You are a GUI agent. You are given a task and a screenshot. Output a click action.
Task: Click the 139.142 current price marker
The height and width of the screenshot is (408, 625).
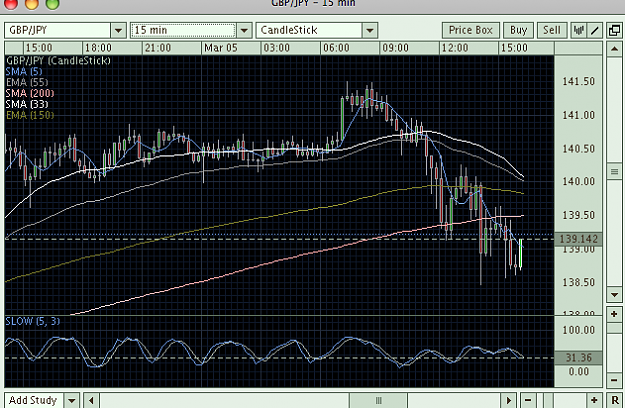[x=578, y=239]
